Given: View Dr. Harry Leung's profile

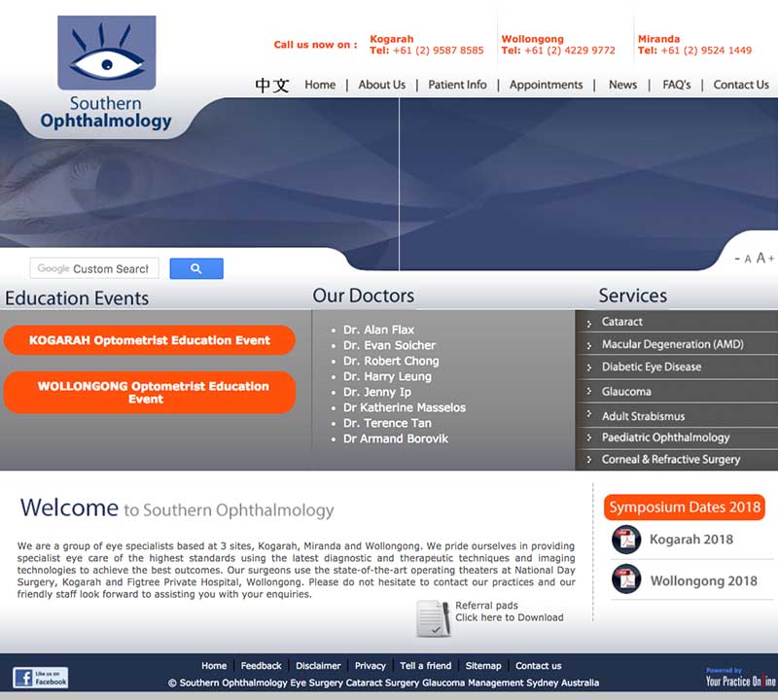Looking at the screenshot, I should tap(387, 376).
